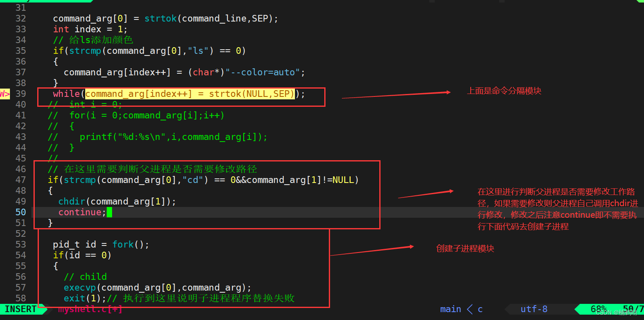Click the 'c' filetype label in status line

(480, 309)
